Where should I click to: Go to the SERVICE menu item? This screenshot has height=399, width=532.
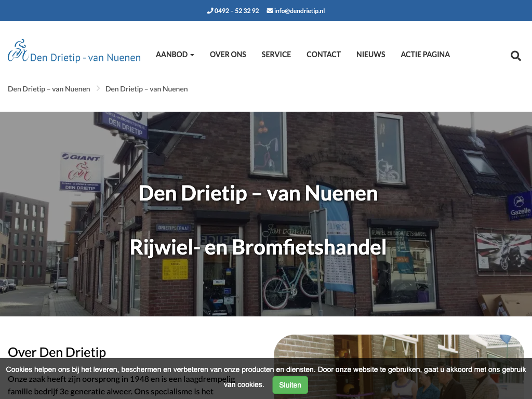click(276, 55)
